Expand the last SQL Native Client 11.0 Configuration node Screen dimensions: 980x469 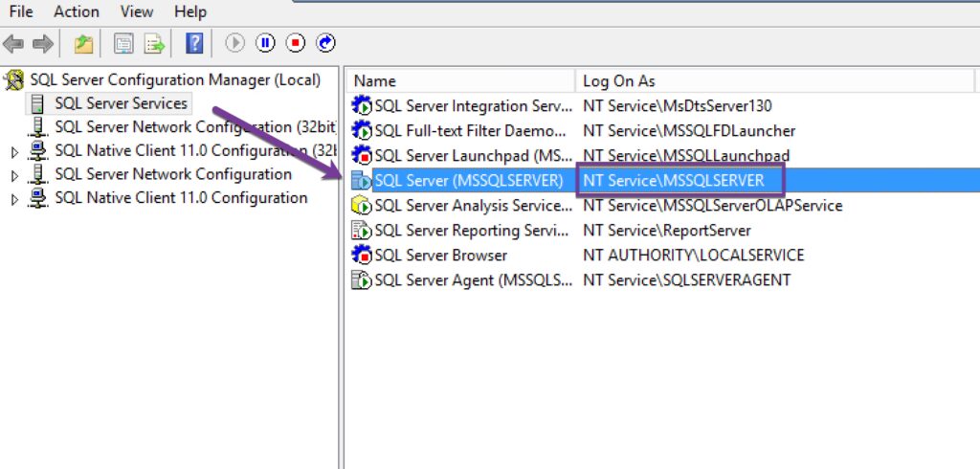[13, 199]
